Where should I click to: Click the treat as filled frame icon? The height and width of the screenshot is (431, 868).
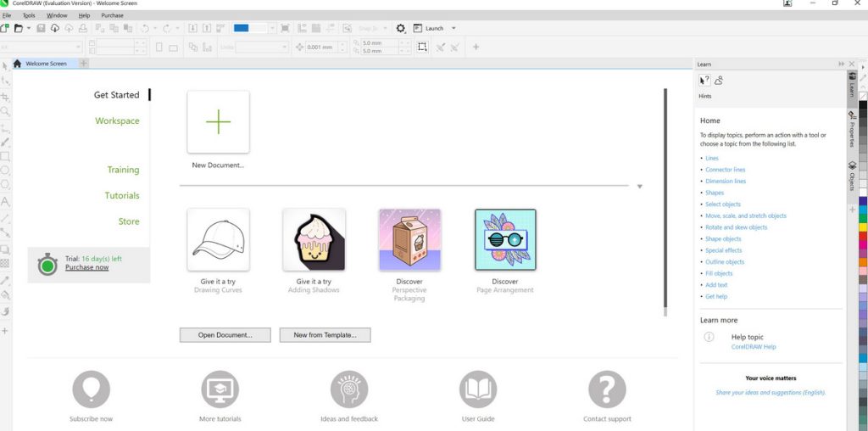[x=422, y=48]
